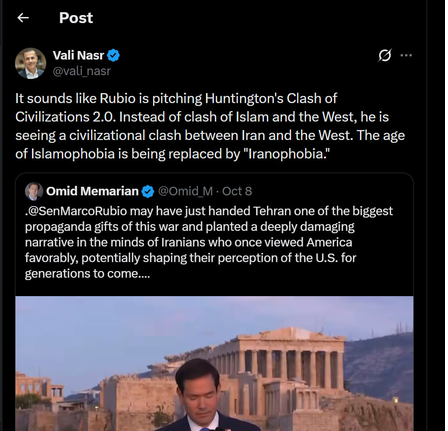Visit the @vali_nasr handle
The image size is (448, 431).
pyautogui.click(x=82, y=71)
